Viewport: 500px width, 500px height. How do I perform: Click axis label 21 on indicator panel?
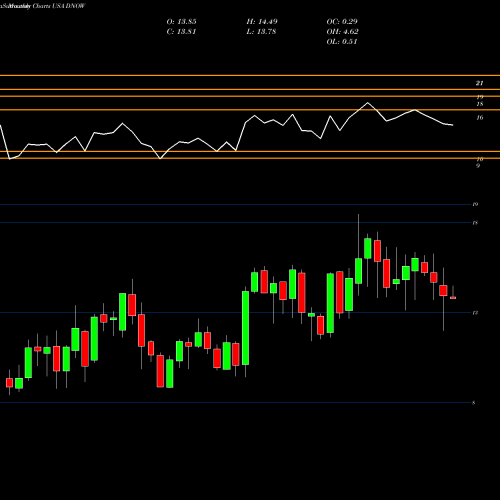[479, 83]
